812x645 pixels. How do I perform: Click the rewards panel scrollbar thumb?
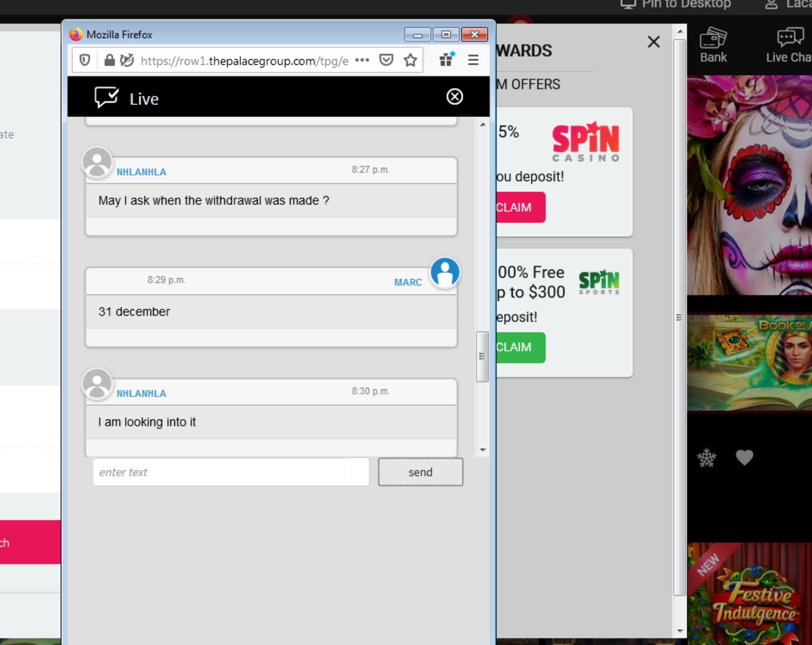pos(679,317)
